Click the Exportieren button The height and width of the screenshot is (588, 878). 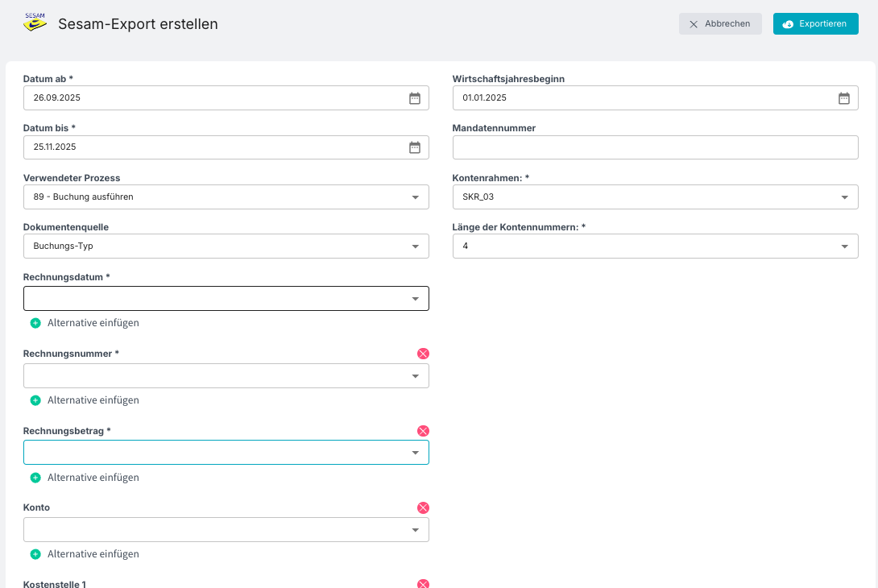(x=815, y=24)
